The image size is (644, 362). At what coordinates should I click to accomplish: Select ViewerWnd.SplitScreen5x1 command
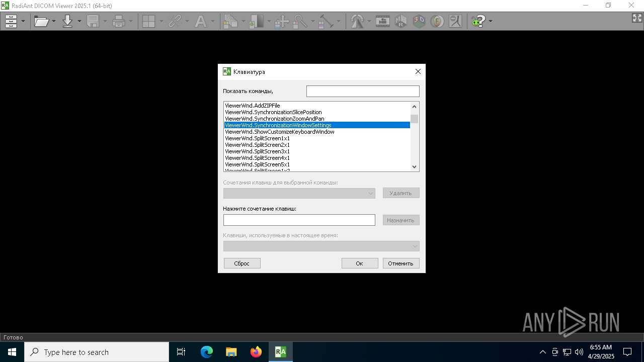[x=317, y=164]
